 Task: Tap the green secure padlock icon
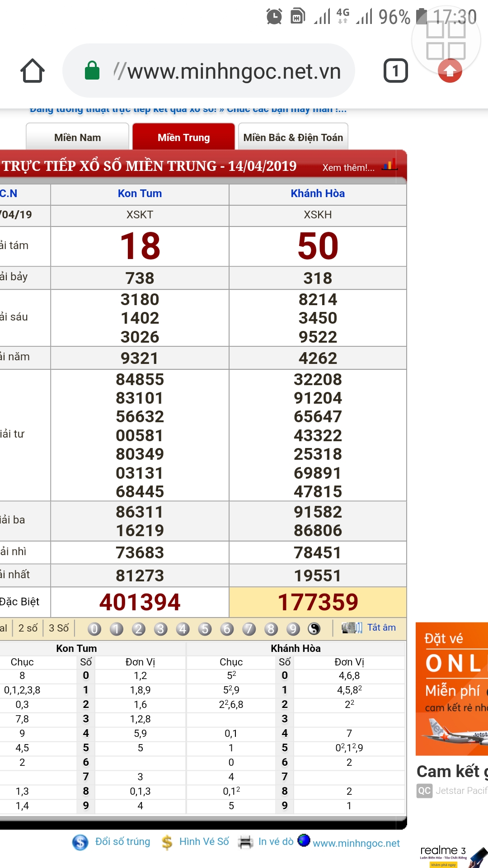pos(92,71)
